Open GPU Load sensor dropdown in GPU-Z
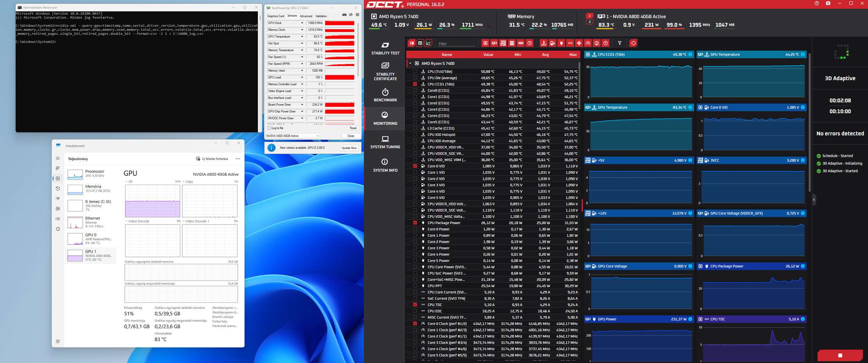 (302, 78)
